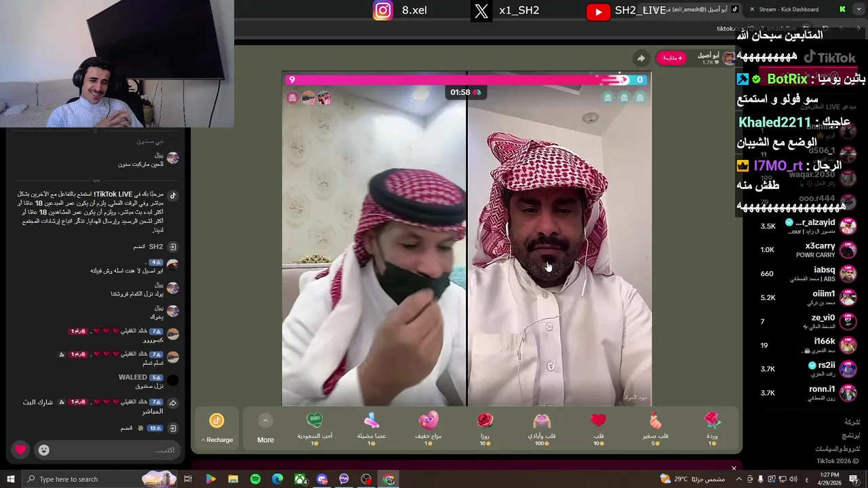Open Discord from the taskbar

(322, 479)
